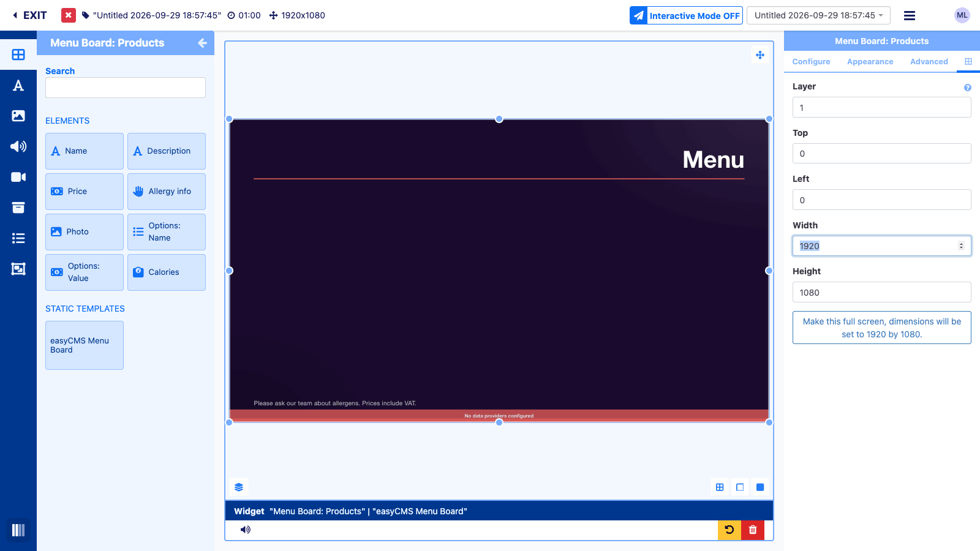Select the Photo element

(x=85, y=232)
